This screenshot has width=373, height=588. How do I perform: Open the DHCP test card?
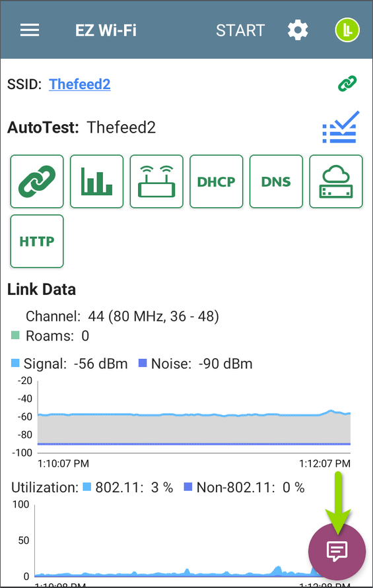[x=217, y=181]
